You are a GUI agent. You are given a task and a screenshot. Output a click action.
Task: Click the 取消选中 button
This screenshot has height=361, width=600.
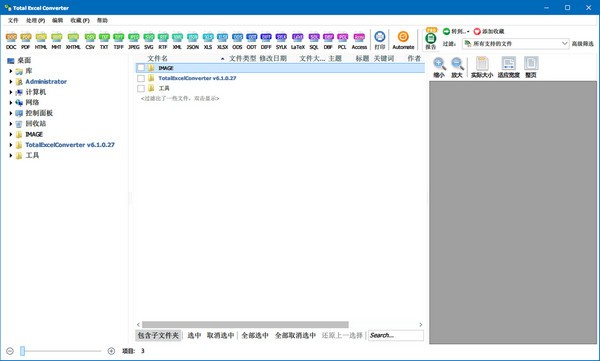(220, 335)
